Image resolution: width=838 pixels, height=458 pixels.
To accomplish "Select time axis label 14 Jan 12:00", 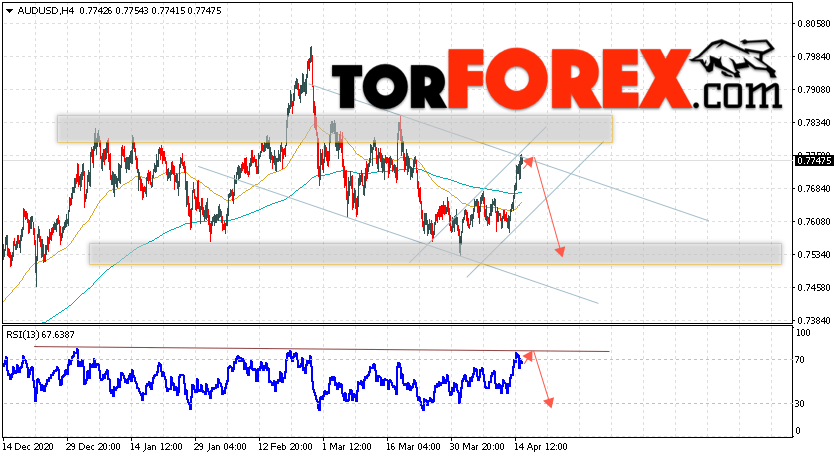I will pos(157,447).
